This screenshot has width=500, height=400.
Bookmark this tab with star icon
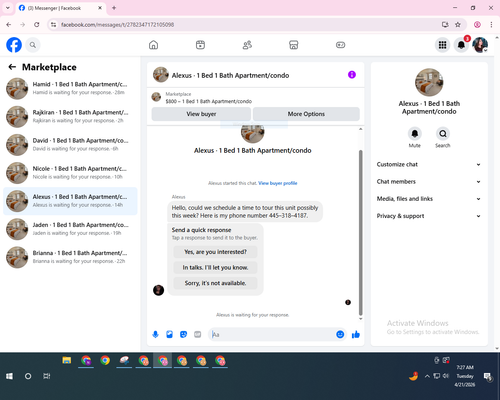(x=458, y=24)
